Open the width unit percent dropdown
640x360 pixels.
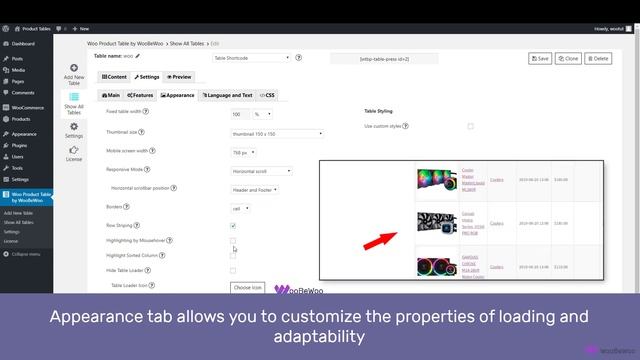coord(262,114)
